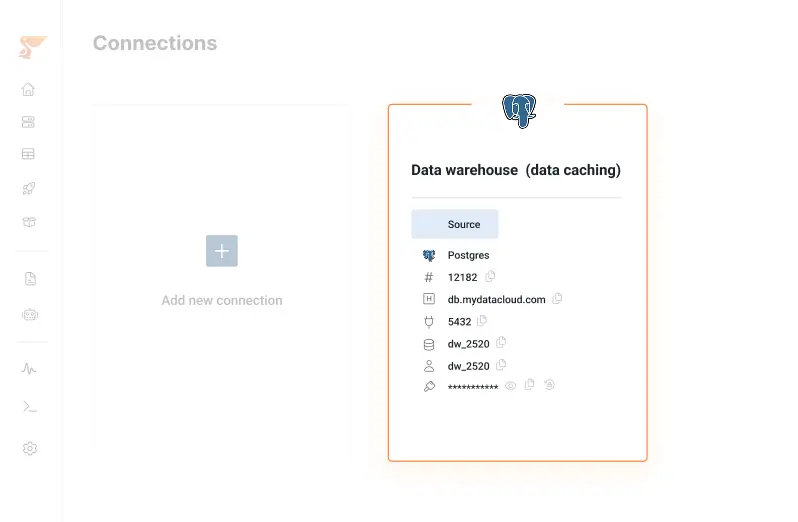Copy the password to clipboard
This screenshot has width=798, height=522.
[530, 384]
